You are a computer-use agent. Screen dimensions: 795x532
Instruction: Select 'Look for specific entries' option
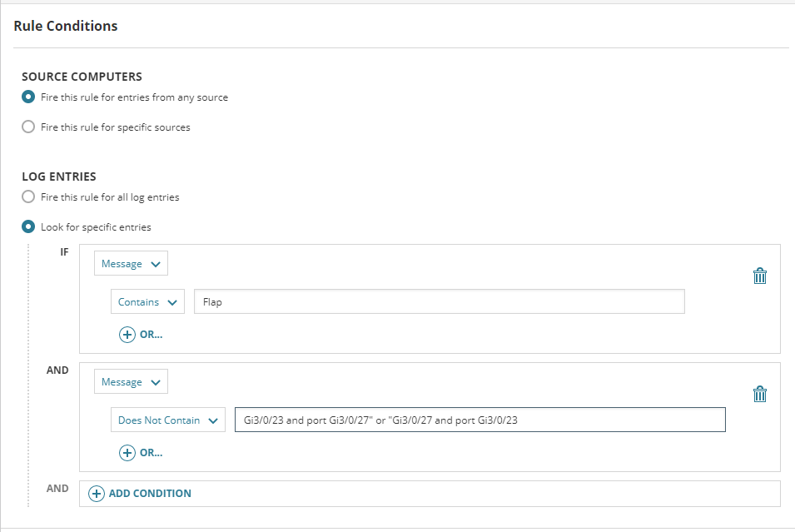click(28, 226)
